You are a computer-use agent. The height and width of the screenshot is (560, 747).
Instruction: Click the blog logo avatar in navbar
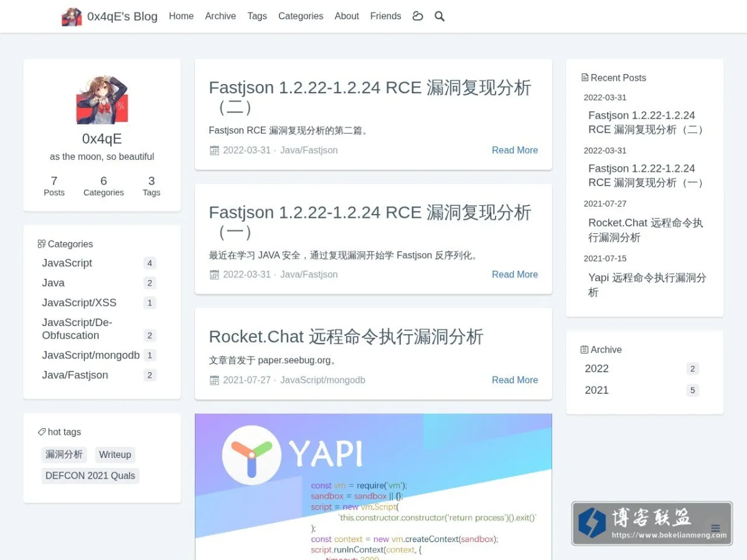pyautogui.click(x=72, y=17)
